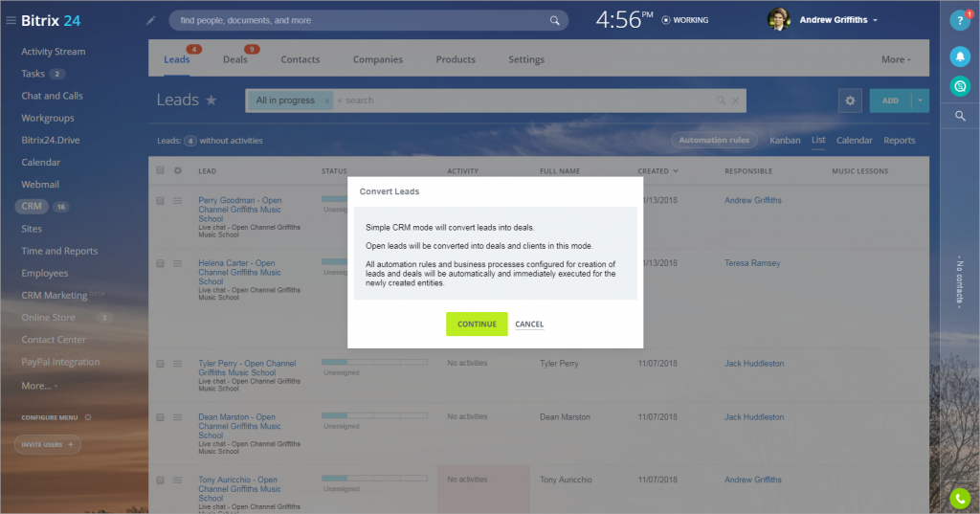Image resolution: width=980 pixels, height=514 pixels.
Task: Click the magnifier icon in global search
Action: (x=554, y=21)
